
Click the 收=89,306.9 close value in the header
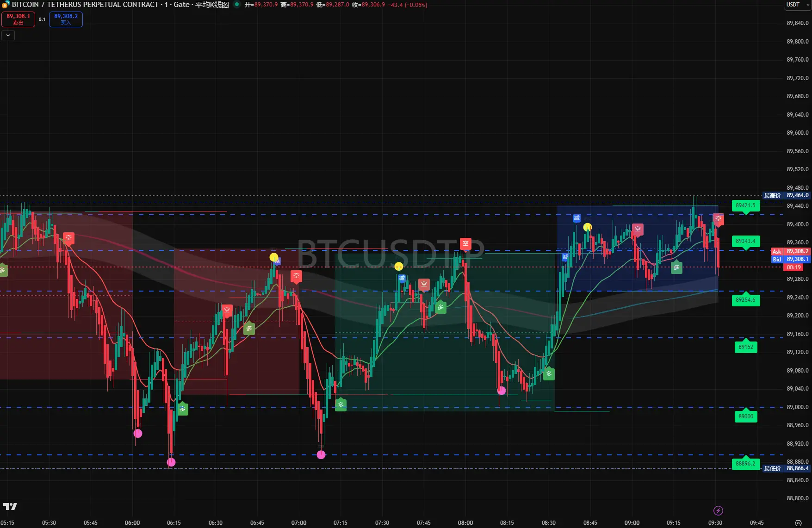[x=368, y=5]
